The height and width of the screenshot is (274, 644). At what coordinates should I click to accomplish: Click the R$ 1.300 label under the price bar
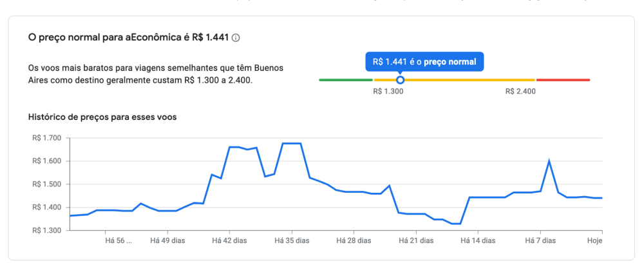tap(388, 92)
